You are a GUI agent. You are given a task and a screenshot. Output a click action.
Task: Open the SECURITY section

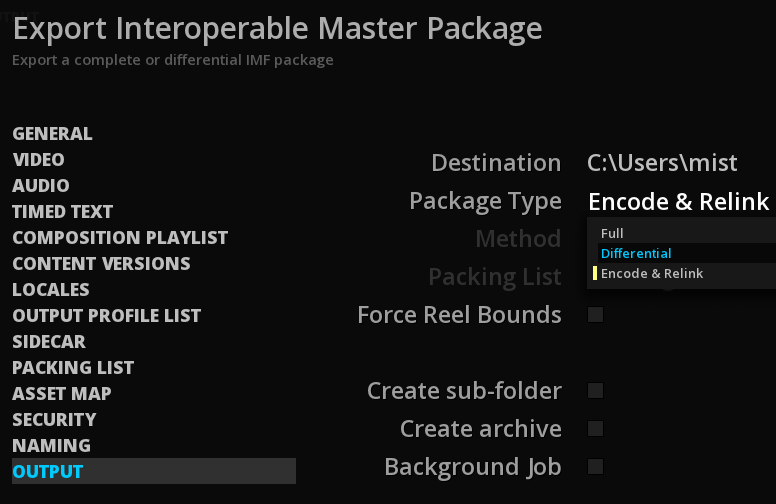pyautogui.click(x=54, y=420)
